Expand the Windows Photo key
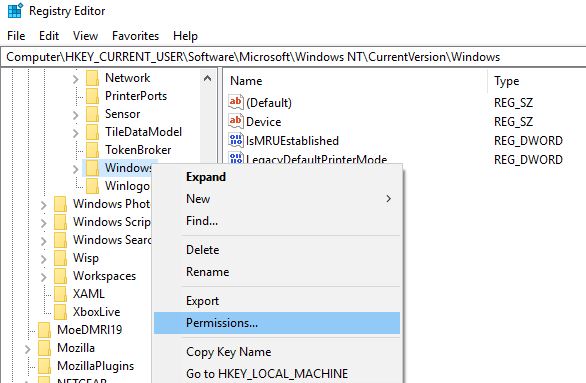The image size is (586, 383). (43, 205)
